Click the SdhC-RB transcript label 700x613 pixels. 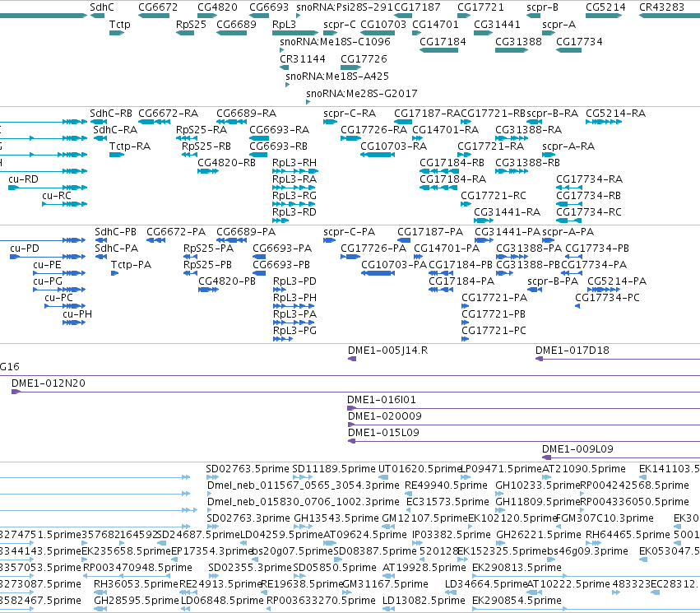(x=111, y=114)
